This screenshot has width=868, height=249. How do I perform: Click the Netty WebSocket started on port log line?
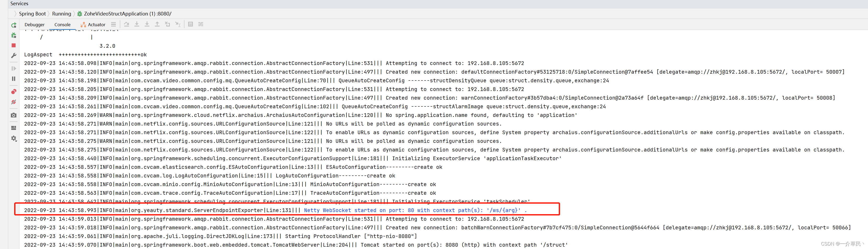275,210
